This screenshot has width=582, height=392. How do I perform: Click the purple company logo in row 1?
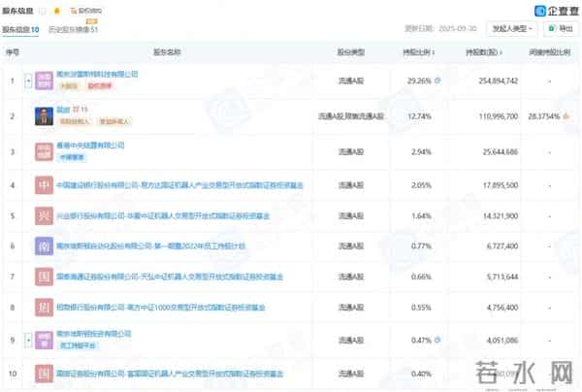click(x=44, y=81)
